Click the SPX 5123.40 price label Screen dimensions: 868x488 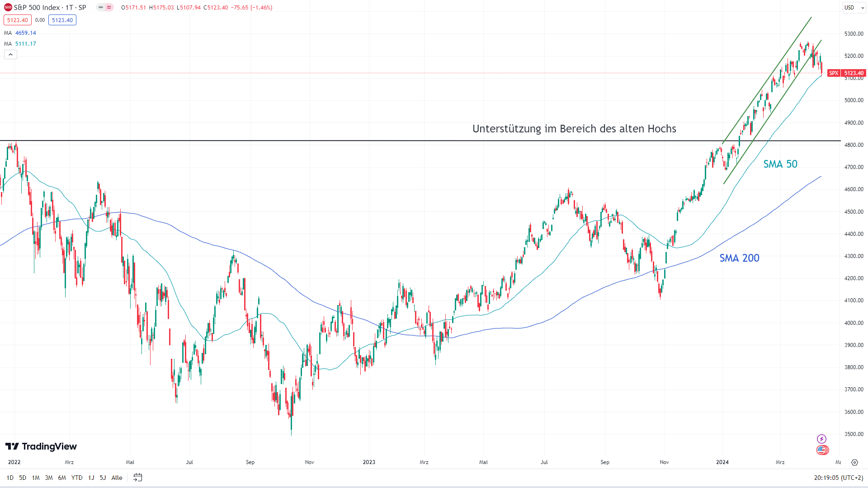[x=847, y=73]
